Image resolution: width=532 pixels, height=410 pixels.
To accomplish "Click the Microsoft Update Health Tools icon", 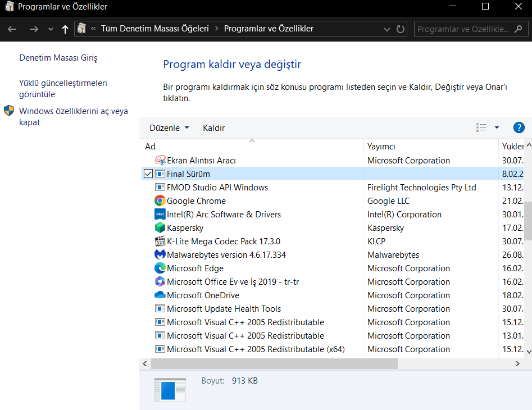I will pyautogui.click(x=160, y=308).
